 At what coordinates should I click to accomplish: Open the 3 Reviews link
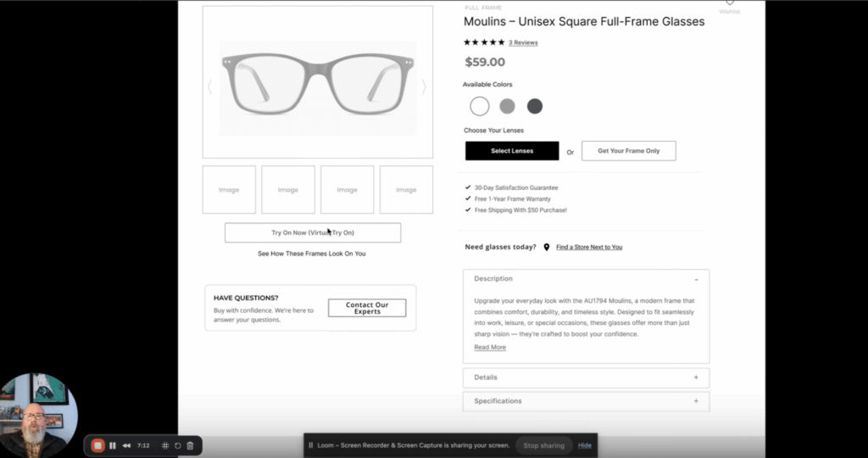tap(523, 42)
